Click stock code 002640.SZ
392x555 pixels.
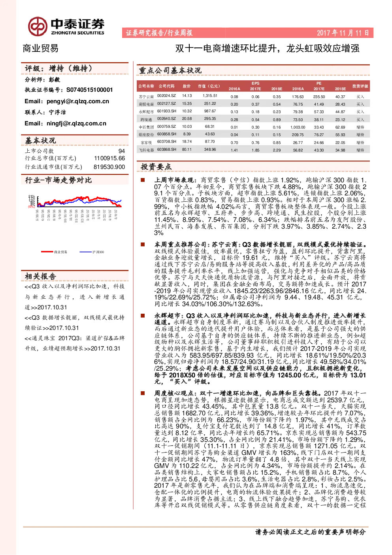(x=166, y=119)
